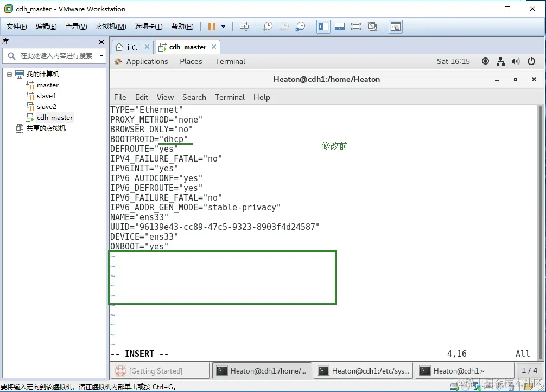Open the Terminal menu in terminal menubar
Screen dimensions: 546x392
coord(230,98)
